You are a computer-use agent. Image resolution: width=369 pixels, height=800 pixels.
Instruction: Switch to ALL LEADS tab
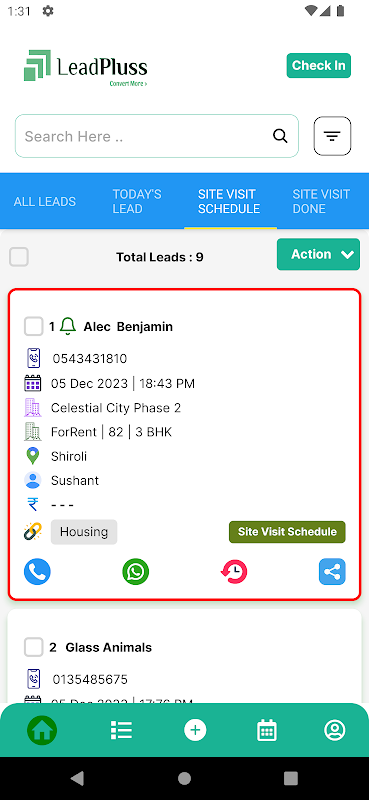pyautogui.click(x=44, y=202)
